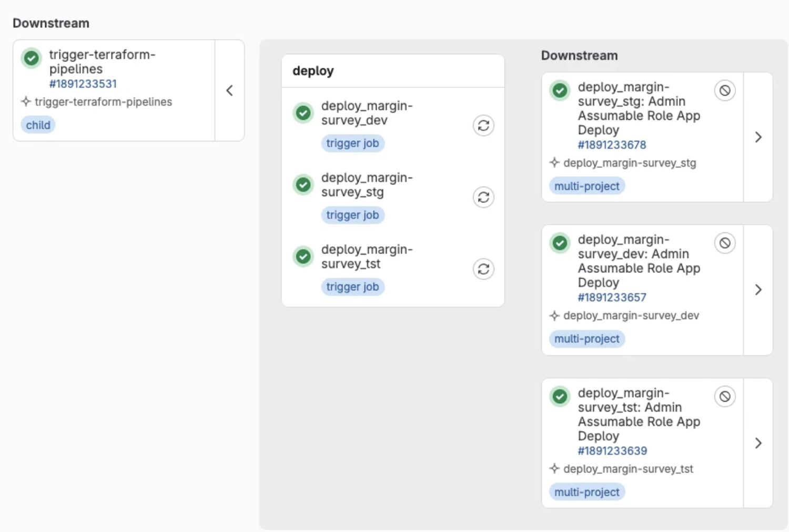
Task: Expand the deploy_margin-survey_dev downstream pipeline
Action: pyautogui.click(x=758, y=290)
